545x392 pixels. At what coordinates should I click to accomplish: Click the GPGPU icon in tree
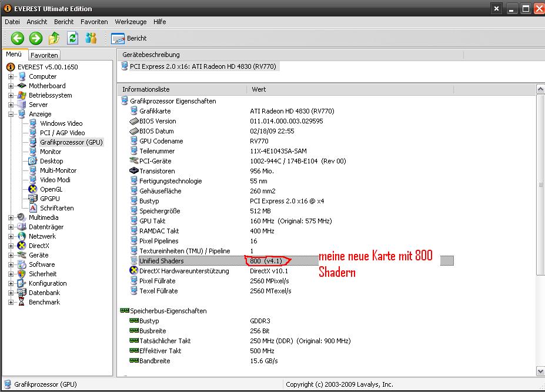point(33,199)
